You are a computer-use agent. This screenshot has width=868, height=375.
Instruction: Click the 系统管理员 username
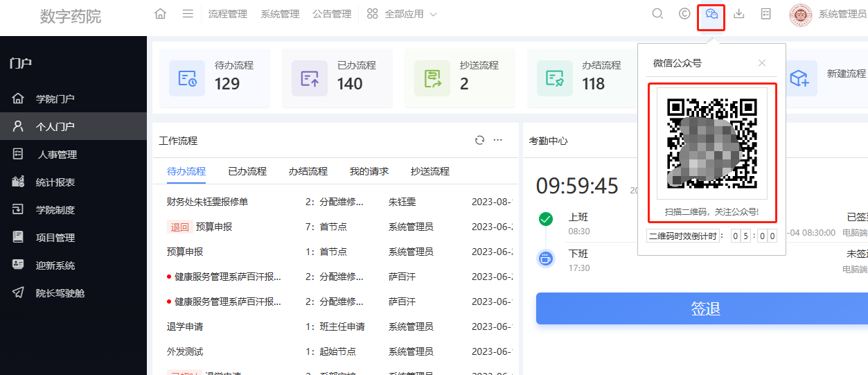point(842,15)
